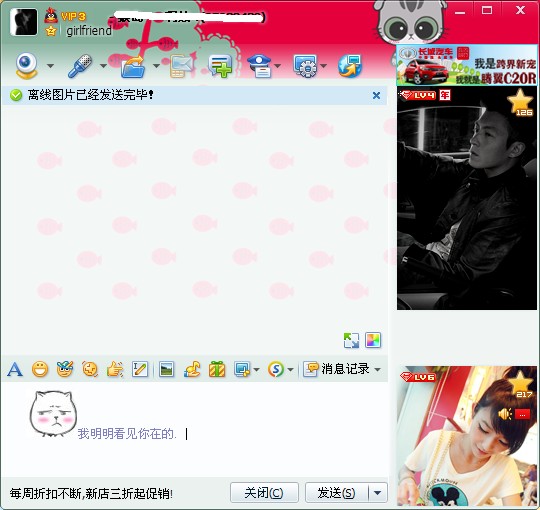Click the contact's avatar in header

pyautogui.click(x=24, y=22)
